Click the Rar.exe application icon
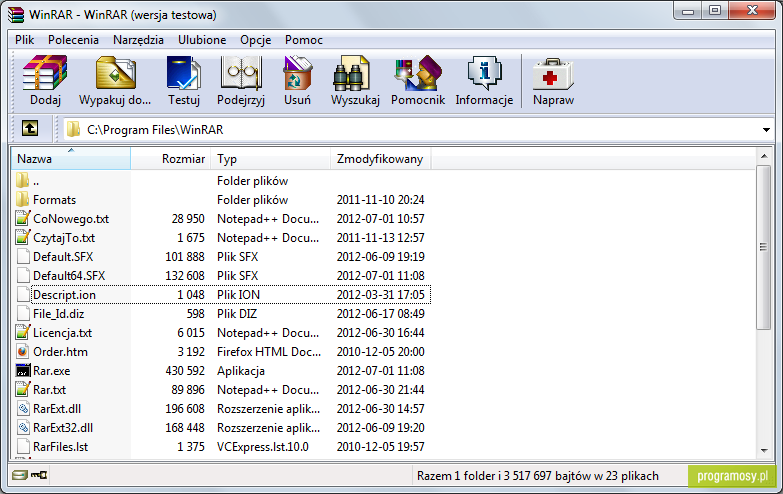Image resolution: width=783 pixels, height=494 pixels. click(23, 371)
